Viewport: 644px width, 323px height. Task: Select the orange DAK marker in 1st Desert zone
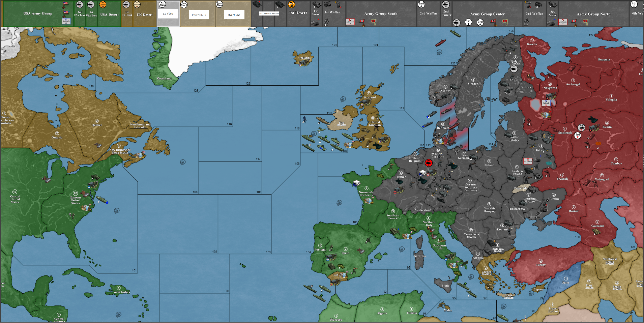[x=291, y=5]
